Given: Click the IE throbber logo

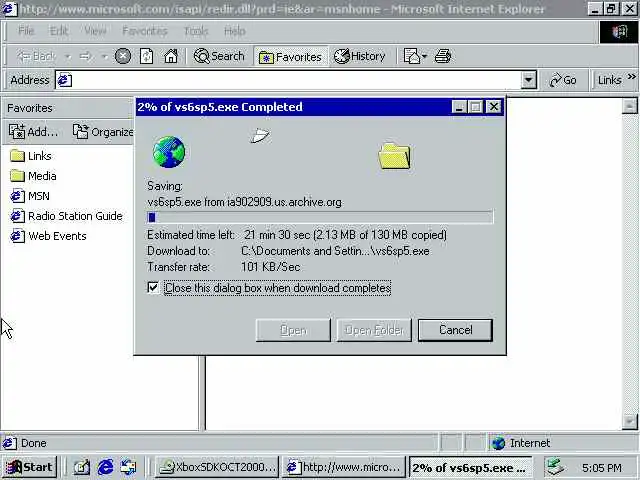Looking at the screenshot, I should click(x=619, y=32).
